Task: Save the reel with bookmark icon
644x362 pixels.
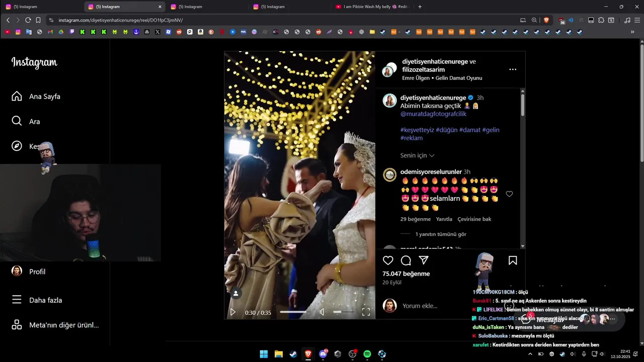Action: coord(513,260)
